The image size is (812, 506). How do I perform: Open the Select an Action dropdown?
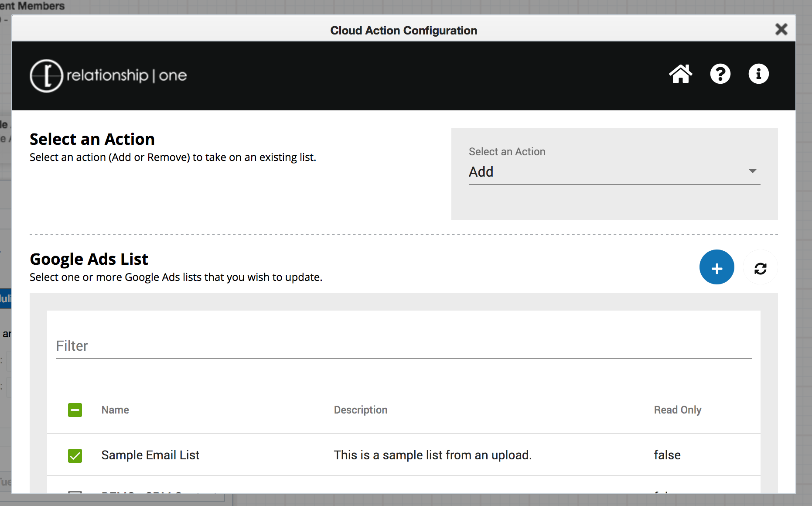(x=614, y=172)
